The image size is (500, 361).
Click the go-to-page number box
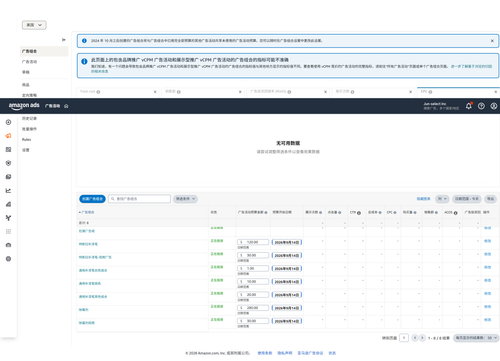coord(404,338)
